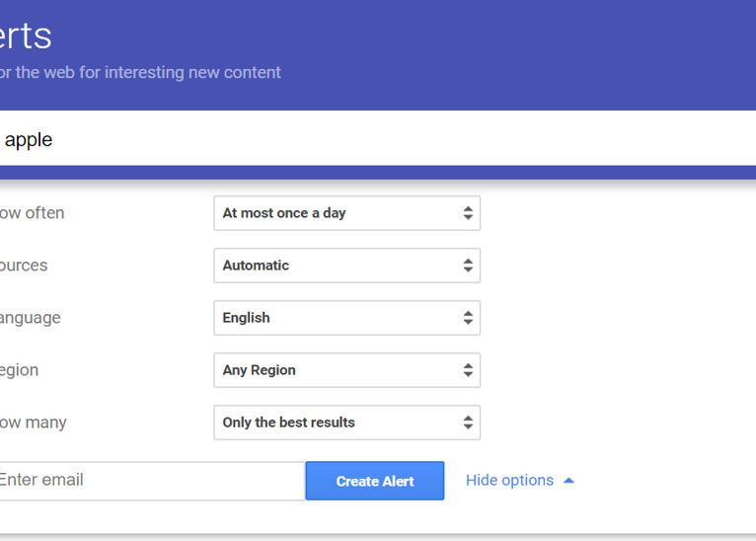This screenshot has width=756, height=541.
Task: Focus the Enter email field
Action: [148, 481]
